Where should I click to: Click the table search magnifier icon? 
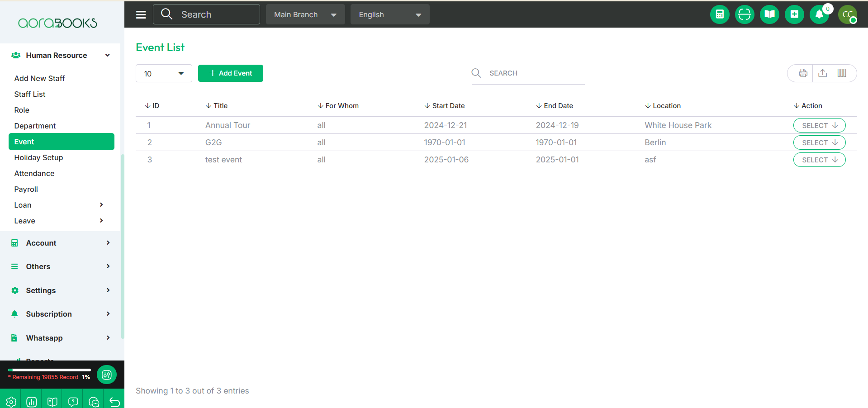click(x=476, y=73)
